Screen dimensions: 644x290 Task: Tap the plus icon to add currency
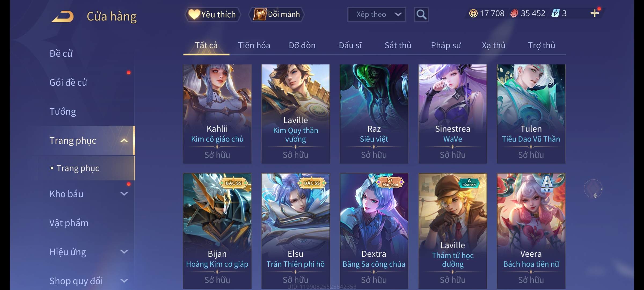[x=594, y=13]
